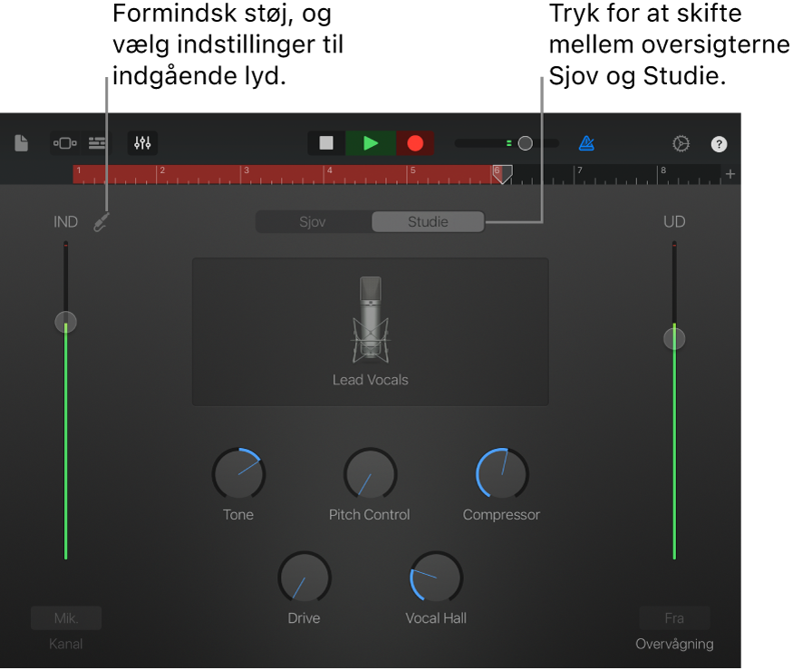
Task: Click the UD output level slider handle
Action: point(674,339)
